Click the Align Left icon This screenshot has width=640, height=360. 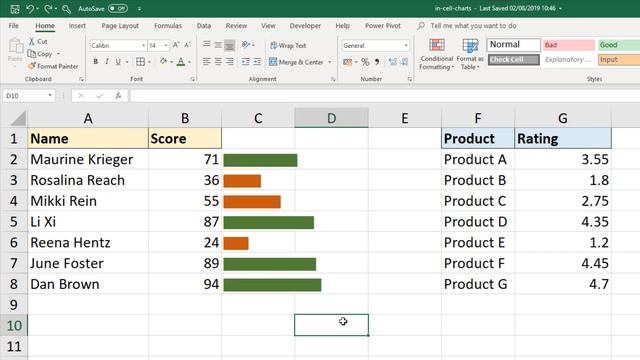coord(207,62)
